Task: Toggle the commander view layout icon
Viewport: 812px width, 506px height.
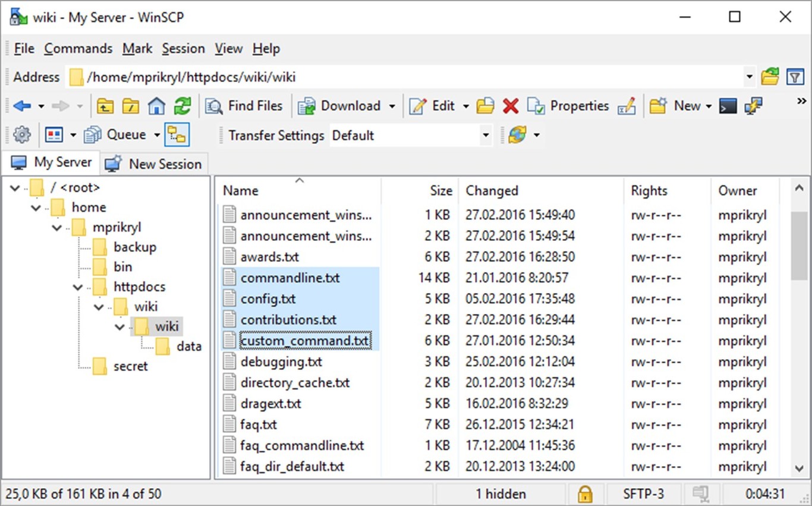Action: click(x=55, y=134)
